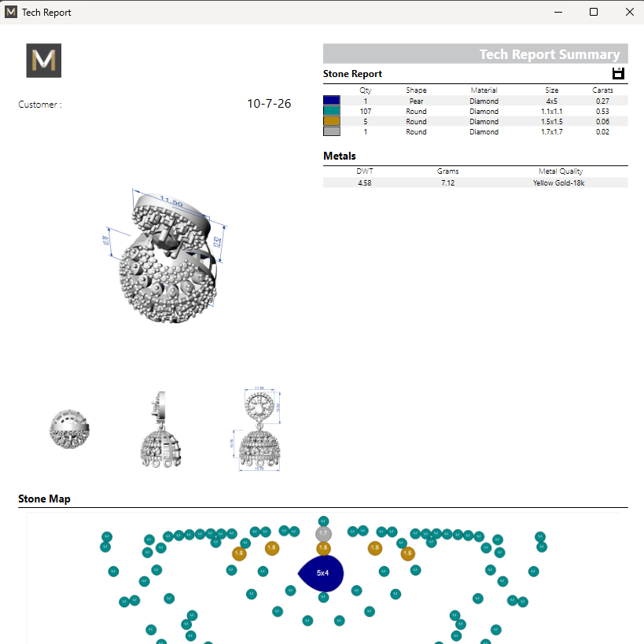Open the side-view earring thumbnail
Viewport: 644px width, 644px height.
click(x=161, y=429)
